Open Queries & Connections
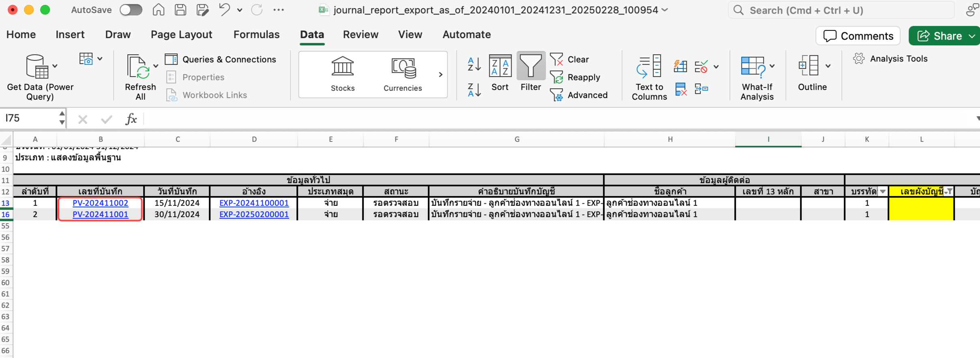 [221, 60]
